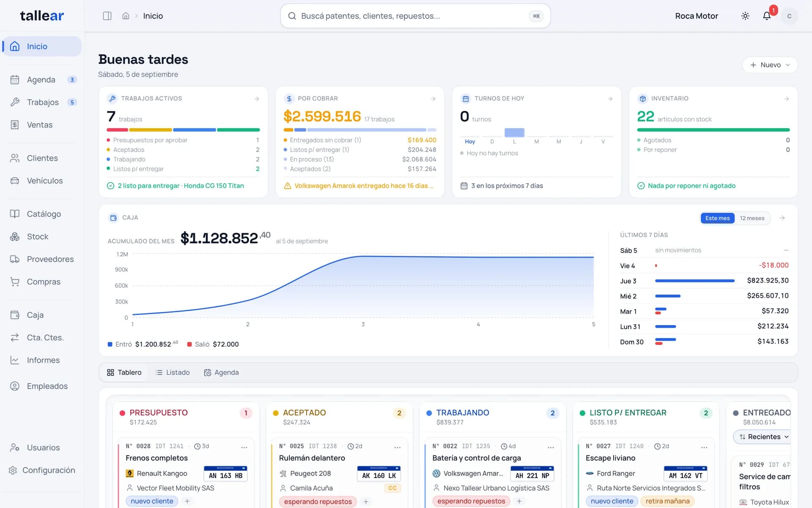Switch theme with the sun icon
Screen dimensions: 812x508
click(x=745, y=16)
